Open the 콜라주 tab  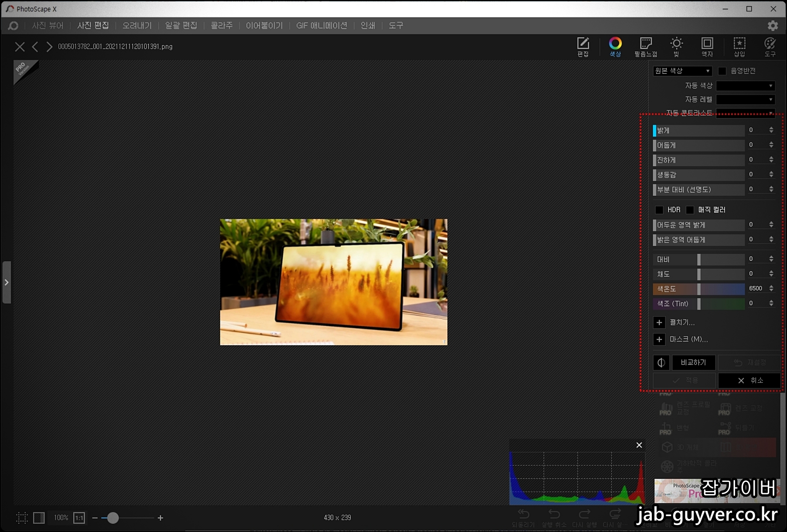(x=222, y=26)
